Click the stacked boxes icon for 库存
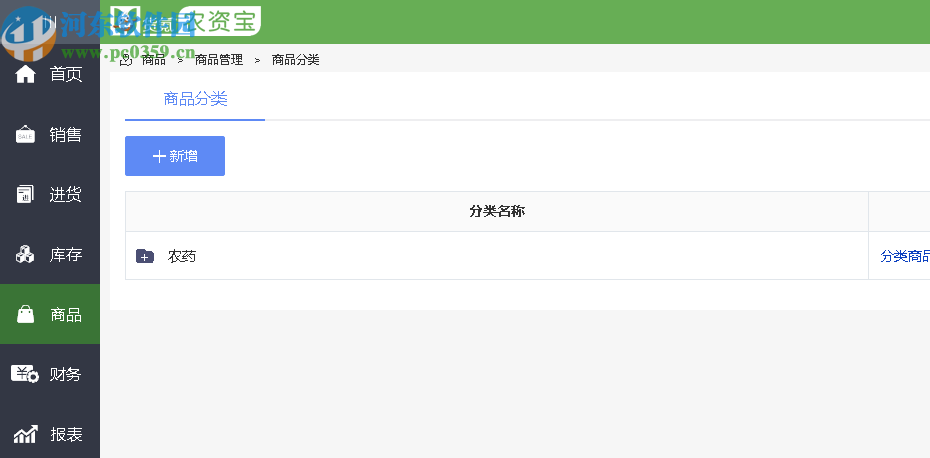Viewport: 930px width, 458px height. coord(25,255)
